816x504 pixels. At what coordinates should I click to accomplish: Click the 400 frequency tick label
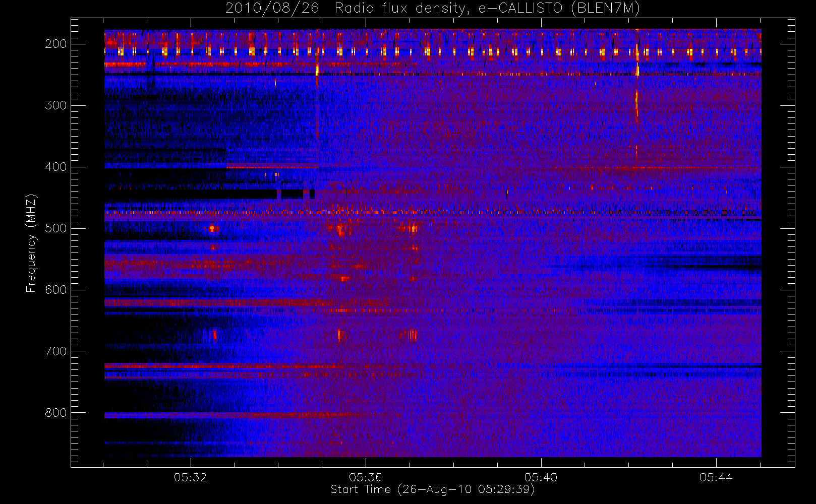[x=56, y=167]
